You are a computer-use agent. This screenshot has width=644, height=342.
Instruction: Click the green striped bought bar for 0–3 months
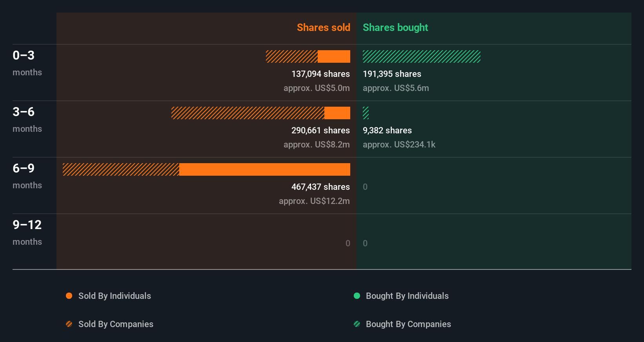[x=422, y=56]
